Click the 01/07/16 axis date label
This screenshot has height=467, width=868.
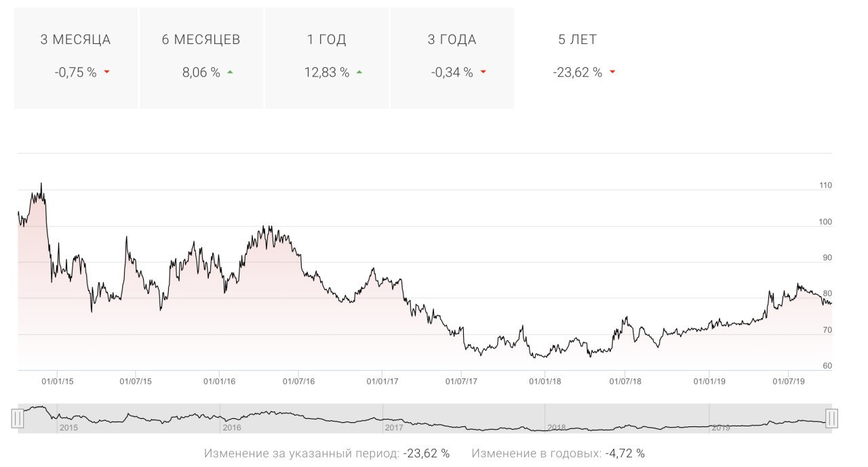[298, 381]
